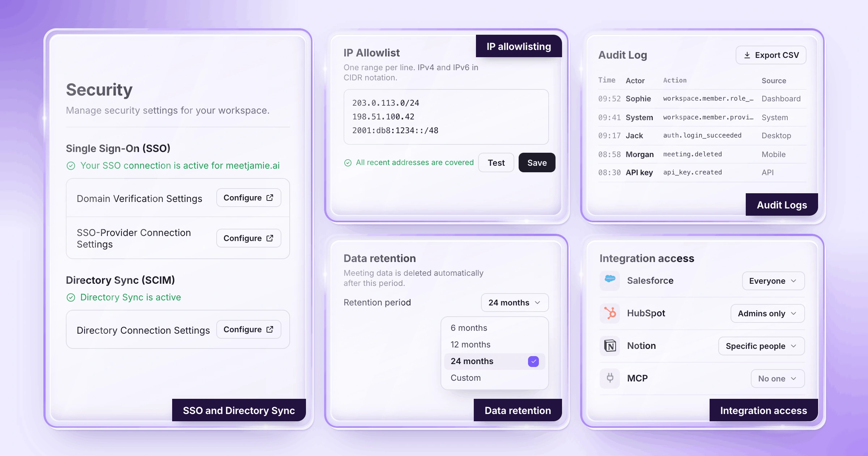868x456 pixels.
Task: Select the 24 months list option
Action: pos(494,361)
